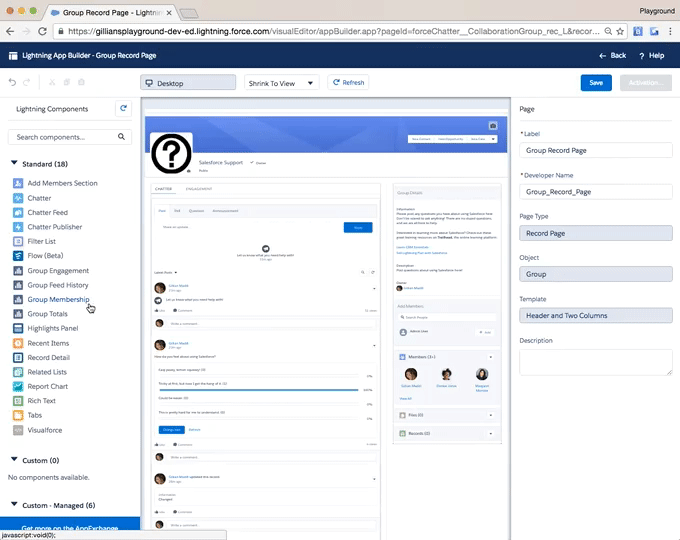Collapse the Custom (0) section
The image size is (680, 540).
(x=14, y=459)
